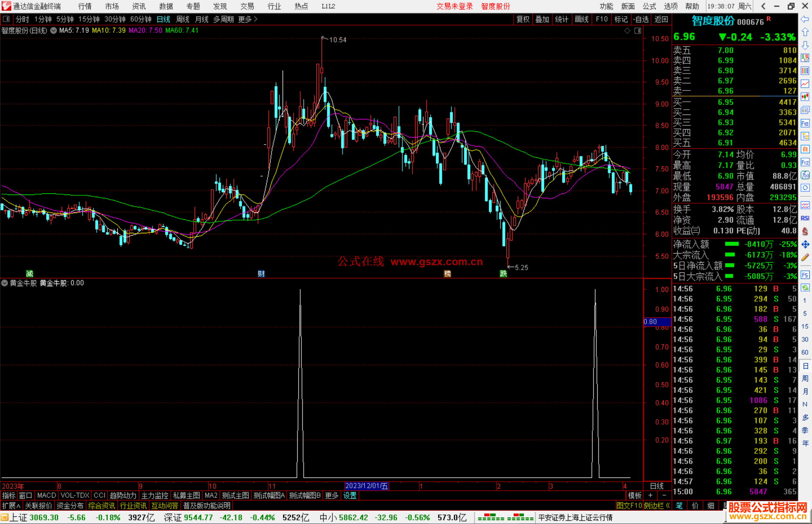
Task: Open the dropdown next to 智度股份(日线)
Action: 54,30
